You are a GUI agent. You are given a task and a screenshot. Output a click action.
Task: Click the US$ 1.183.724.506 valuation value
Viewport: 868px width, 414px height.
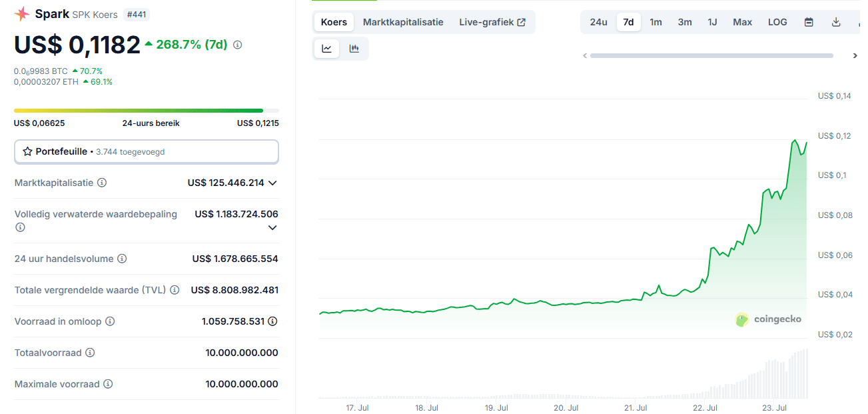[236, 214]
